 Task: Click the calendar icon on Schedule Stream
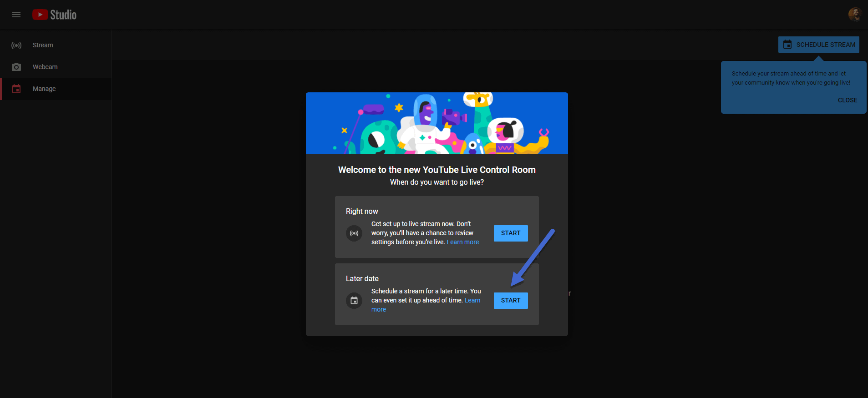point(787,45)
